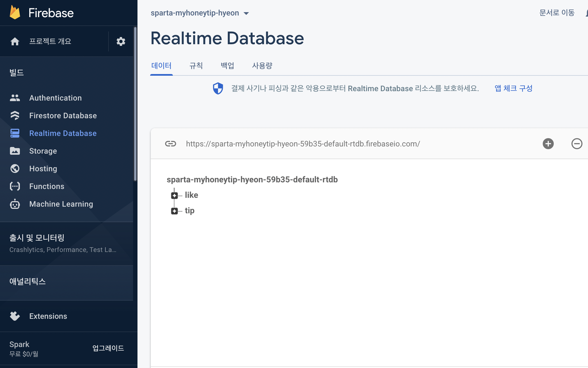Click the sidebar vertical scrollbar
Image resolution: width=588 pixels, height=368 pixels.
pos(135,104)
